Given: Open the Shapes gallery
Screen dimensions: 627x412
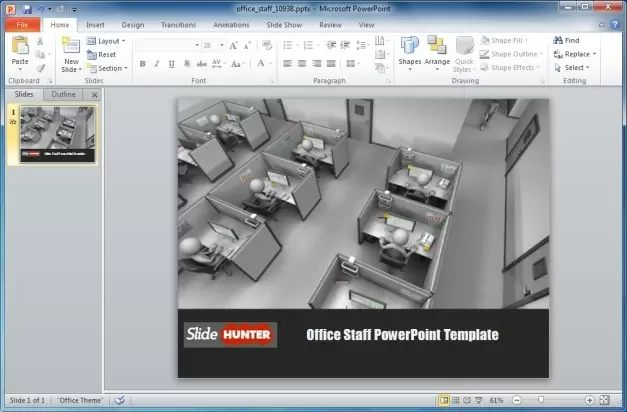Looking at the screenshot, I should tap(410, 48).
